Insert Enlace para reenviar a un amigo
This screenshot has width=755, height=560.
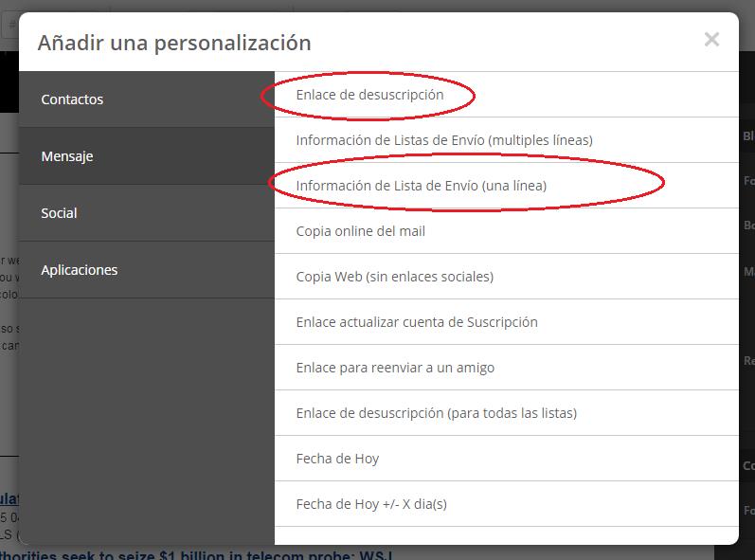click(507, 368)
